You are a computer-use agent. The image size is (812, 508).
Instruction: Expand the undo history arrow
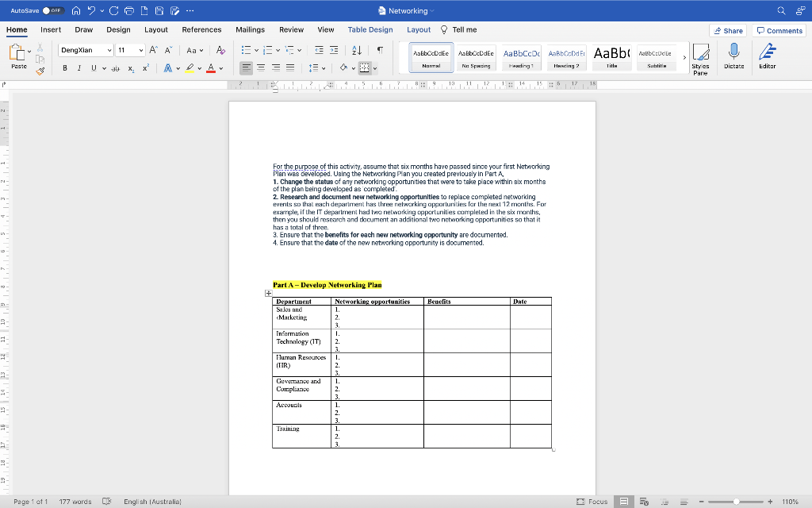tap(102, 10)
